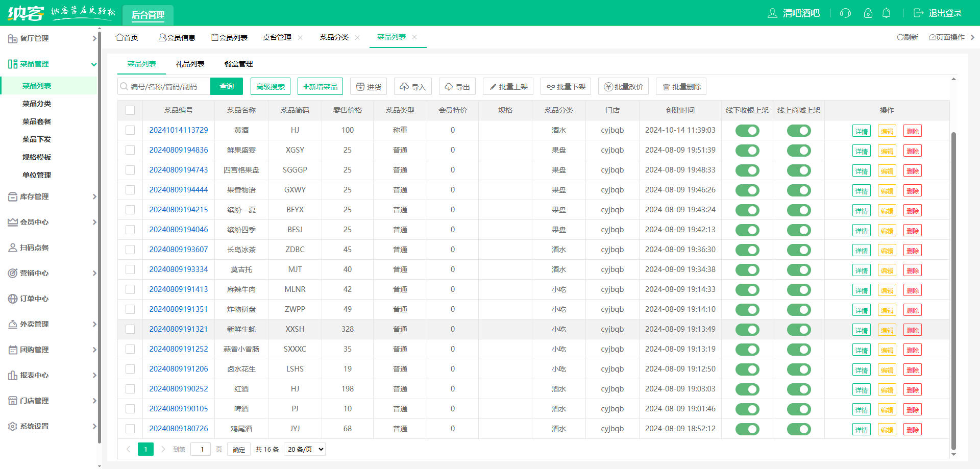Click the 导出 export icon button
Screen dimensions: 980x469
coord(457,86)
